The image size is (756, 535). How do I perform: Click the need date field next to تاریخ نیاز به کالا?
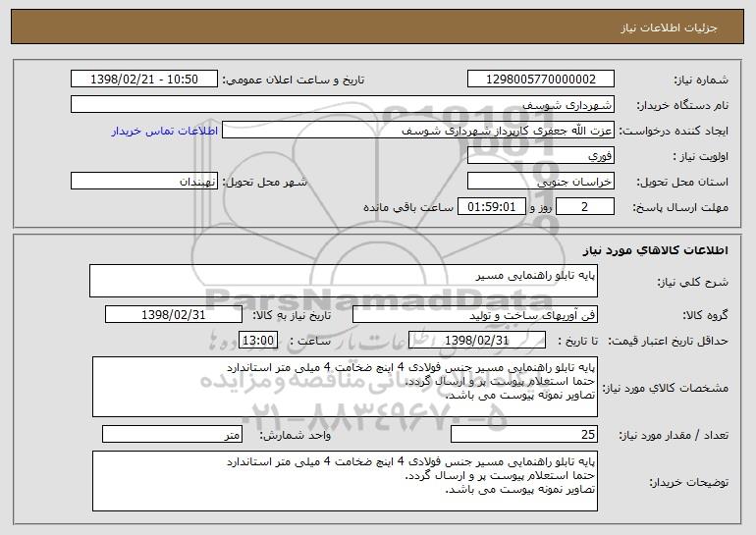174,315
